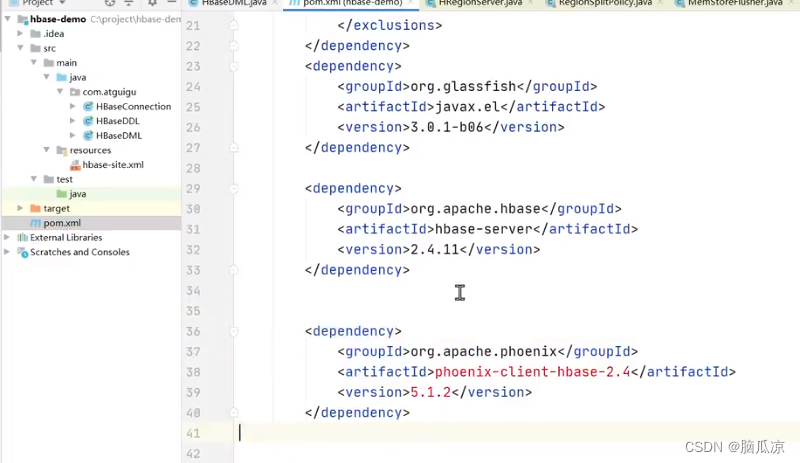800x463 pixels.
Task: Expand the target folder arrow
Action: [x=20, y=208]
